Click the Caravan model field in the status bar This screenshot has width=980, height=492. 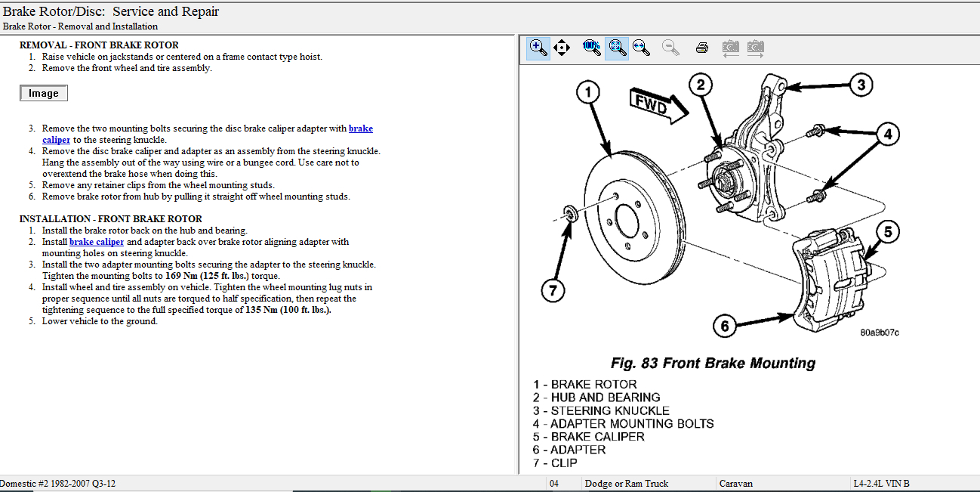pyautogui.click(x=736, y=484)
